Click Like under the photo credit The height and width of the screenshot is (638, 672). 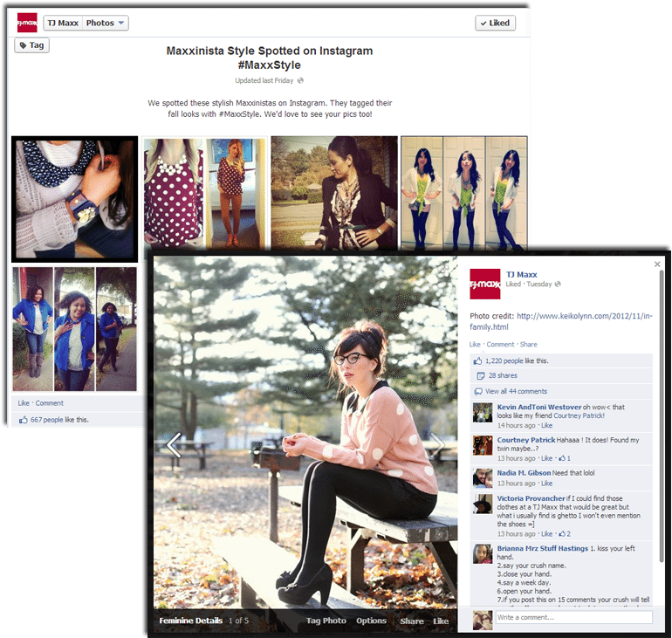[475, 345]
